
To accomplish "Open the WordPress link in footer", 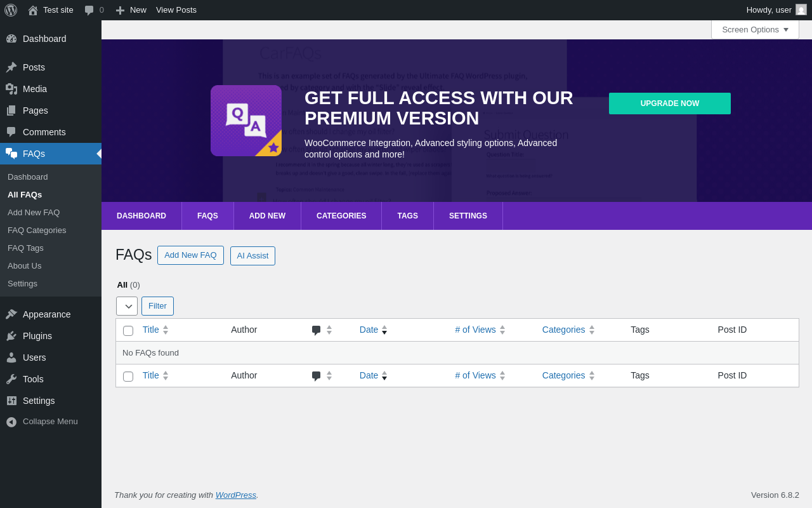I will coord(236,495).
